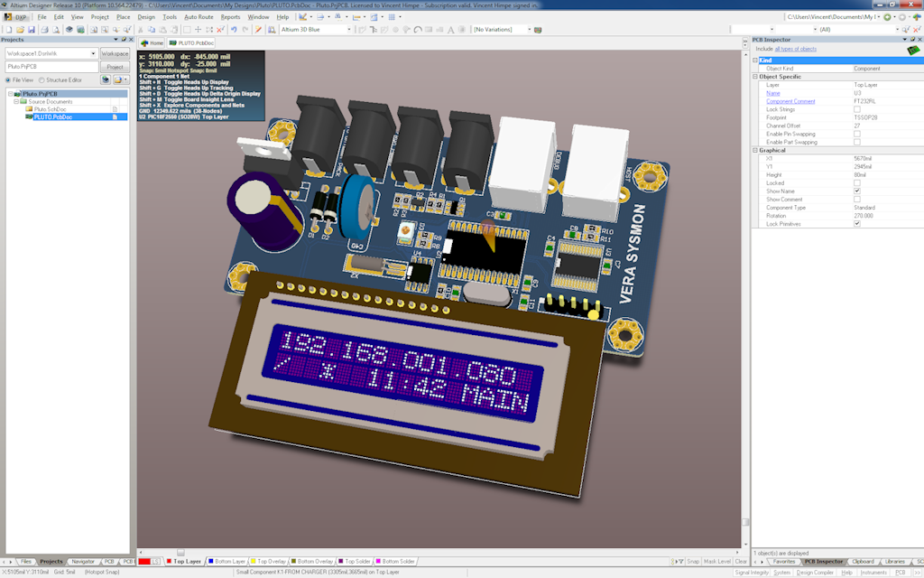Click the Copy icon in the toolbar
The image size is (924, 578).
click(x=152, y=30)
